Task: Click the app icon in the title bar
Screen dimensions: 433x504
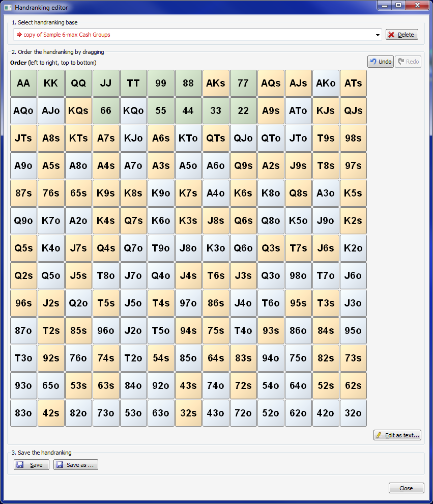Action: 8,8
